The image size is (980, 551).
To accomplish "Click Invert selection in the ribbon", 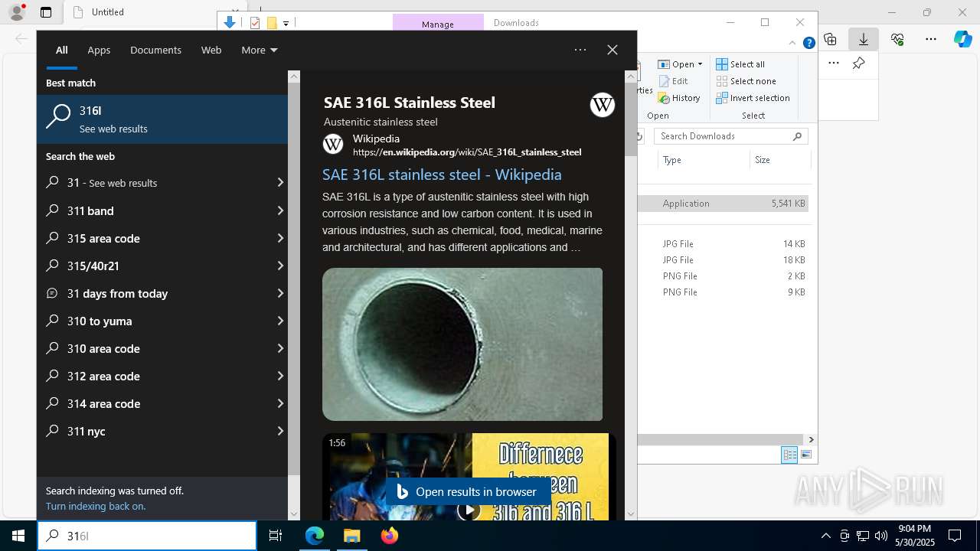I will (x=753, y=98).
